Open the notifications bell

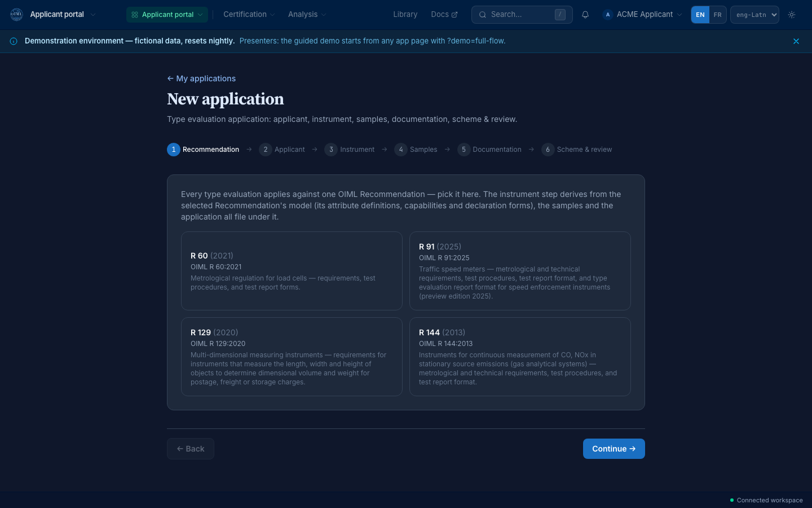(585, 15)
